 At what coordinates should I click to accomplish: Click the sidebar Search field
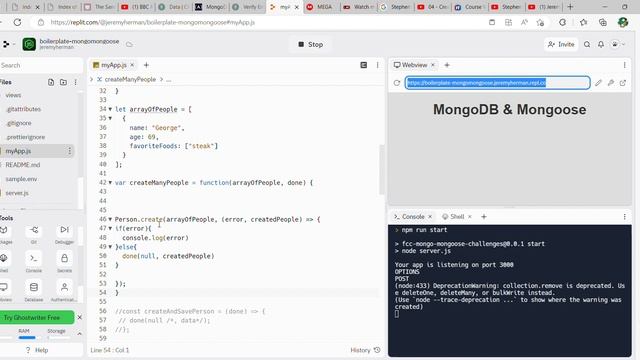[x=40, y=65]
